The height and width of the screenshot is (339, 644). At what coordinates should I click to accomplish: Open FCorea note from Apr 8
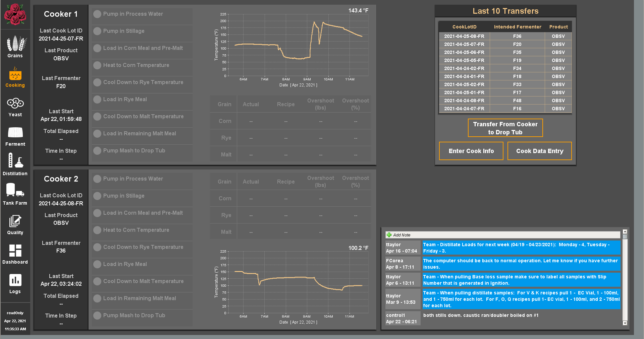(503, 264)
